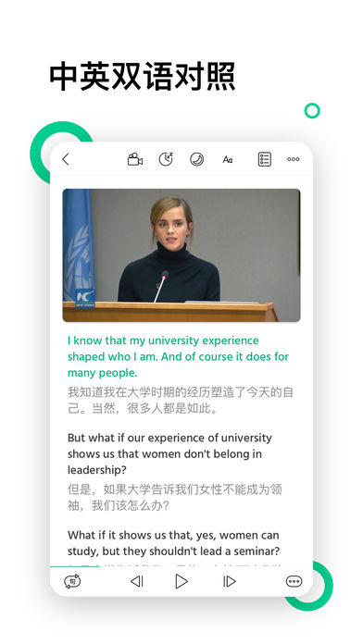Tap the speech video thumbnail
Image resolution: width=363 pixels, height=644 pixels.
[181, 255]
